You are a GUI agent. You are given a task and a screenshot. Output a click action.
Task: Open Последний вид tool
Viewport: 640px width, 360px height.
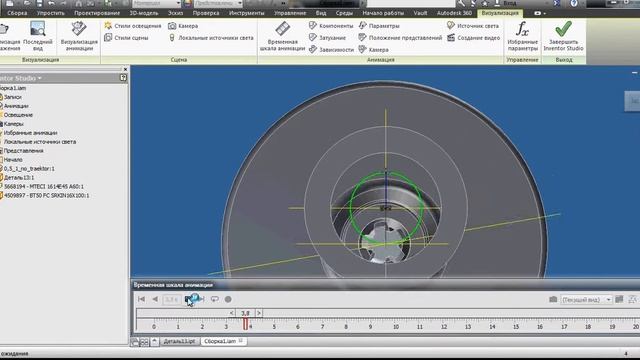coord(38,37)
